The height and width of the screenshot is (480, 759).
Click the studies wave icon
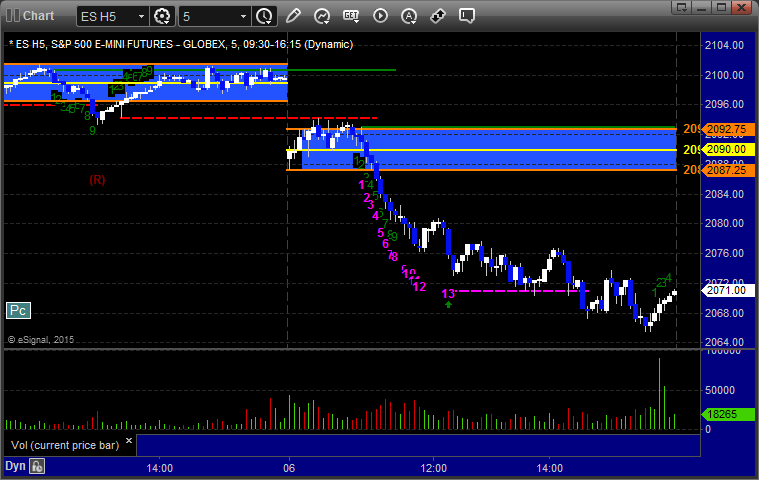click(322, 16)
